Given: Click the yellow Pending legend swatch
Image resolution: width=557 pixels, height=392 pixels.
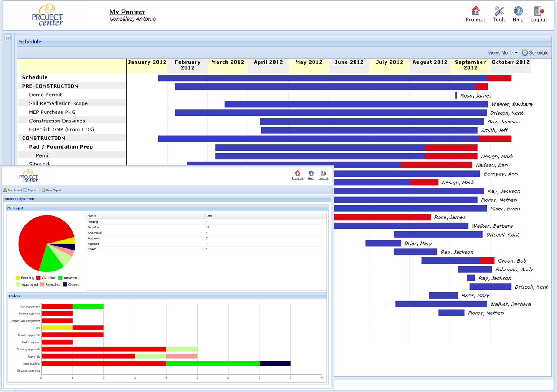Looking at the screenshot, I should [x=17, y=277].
